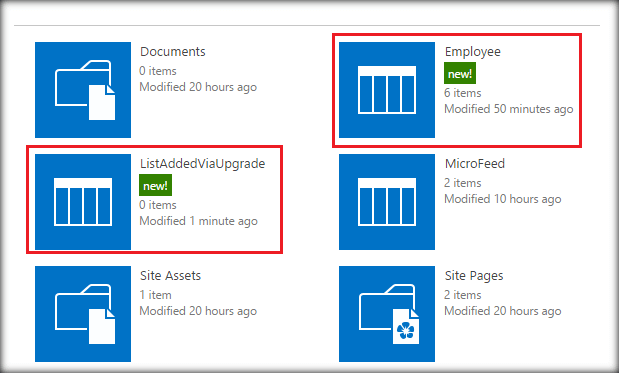This screenshot has height=373, width=619.
Task: Click the new! badge under ListAddedViaUpgrade
Action: point(155,186)
